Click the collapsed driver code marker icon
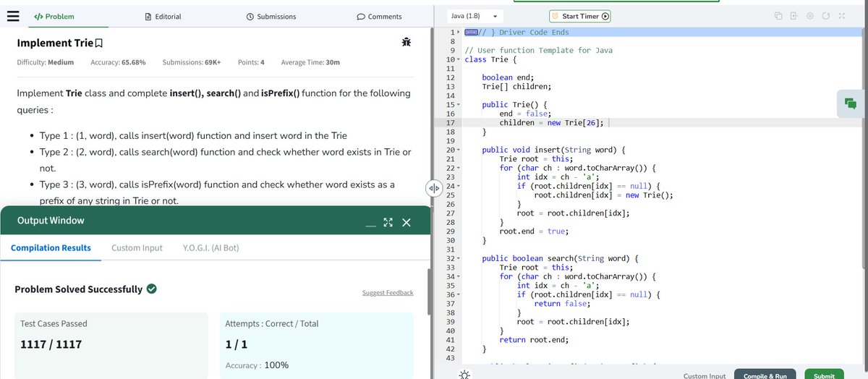868x379 pixels. tap(471, 32)
